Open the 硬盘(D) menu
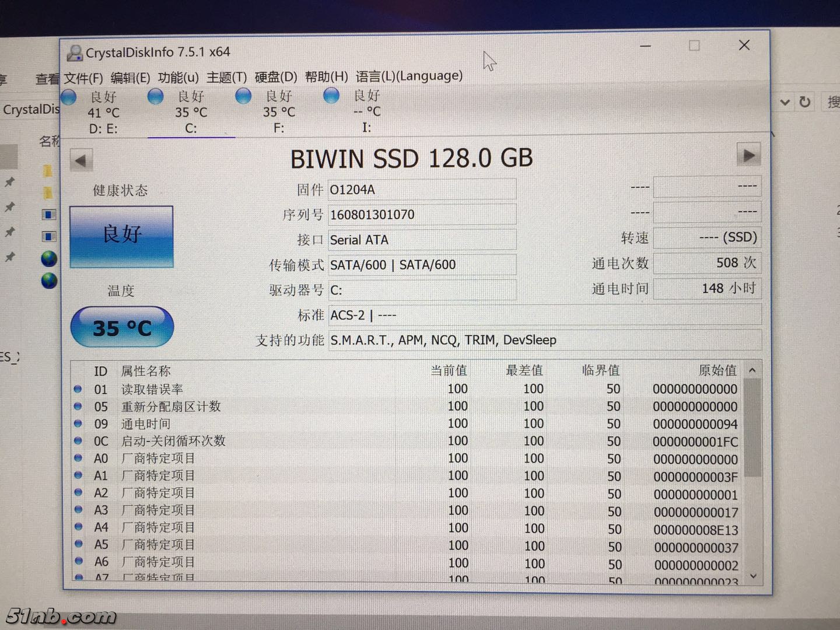840x630 pixels. pos(275,76)
